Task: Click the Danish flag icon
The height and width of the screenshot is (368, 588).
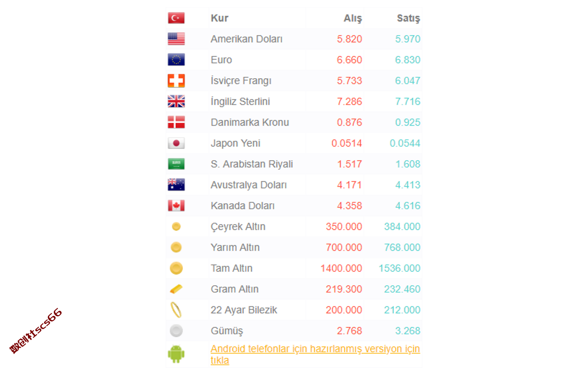Action: (176, 122)
